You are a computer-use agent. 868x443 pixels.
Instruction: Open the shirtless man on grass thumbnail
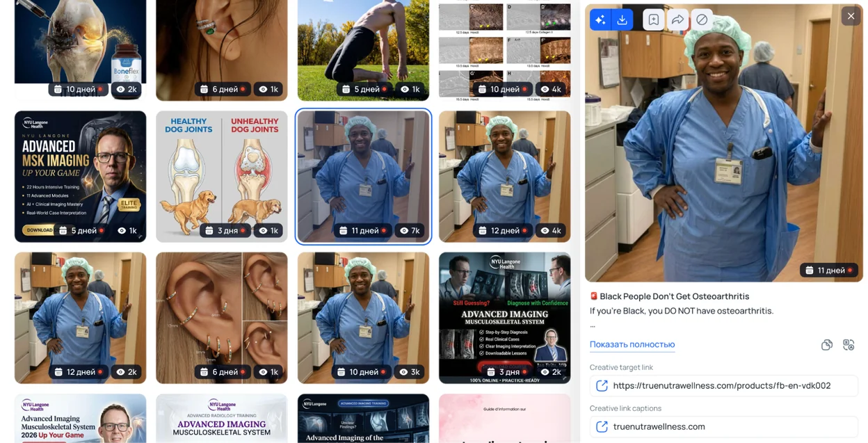pyautogui.click(x=363, y=50)
